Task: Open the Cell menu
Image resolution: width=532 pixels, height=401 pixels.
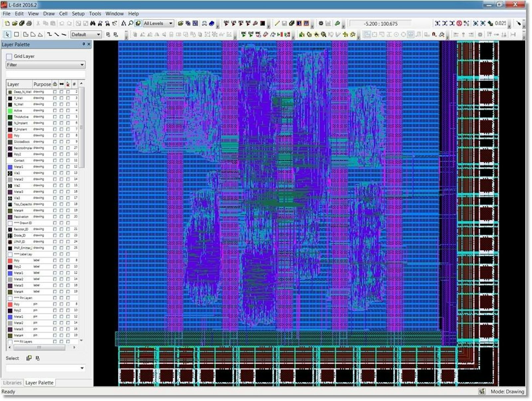Action: point(63,14)
